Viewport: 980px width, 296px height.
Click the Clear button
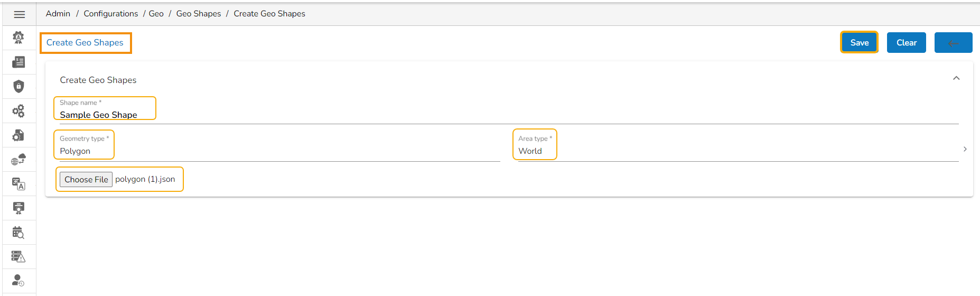906,43
